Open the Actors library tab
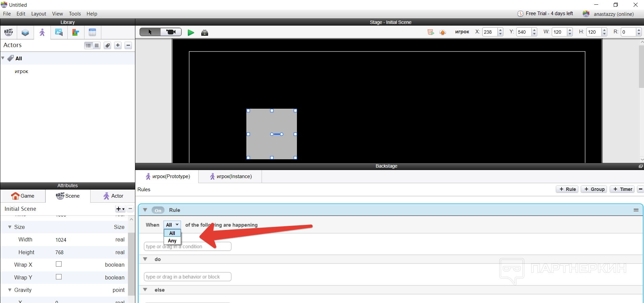644x303 pixels. pos(42,33)
